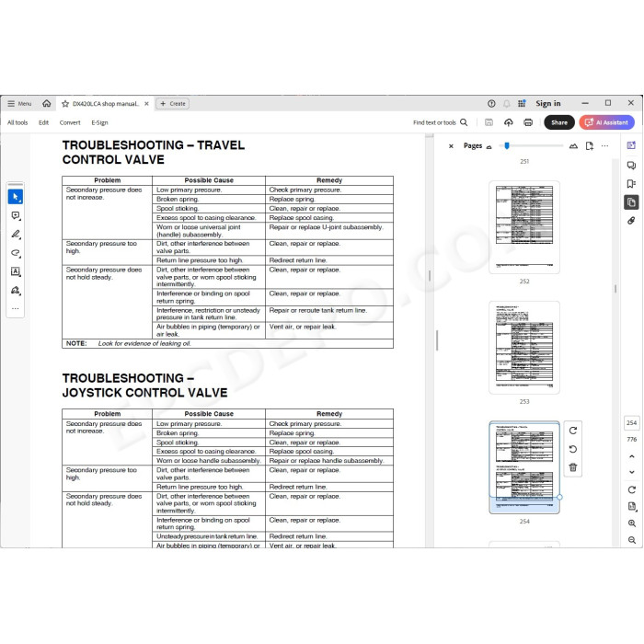This screenshot has width=644, height=644.
Task: Click the Sign in link
Action: click(548, 103)
